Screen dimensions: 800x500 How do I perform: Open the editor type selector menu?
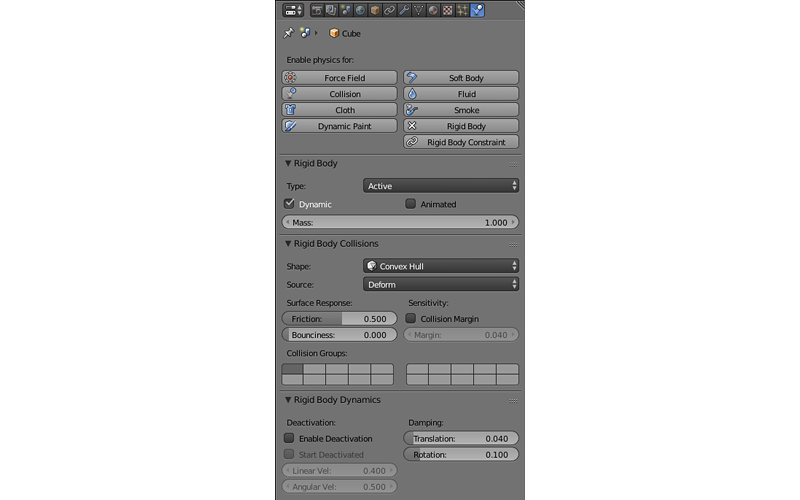point(293,10)
